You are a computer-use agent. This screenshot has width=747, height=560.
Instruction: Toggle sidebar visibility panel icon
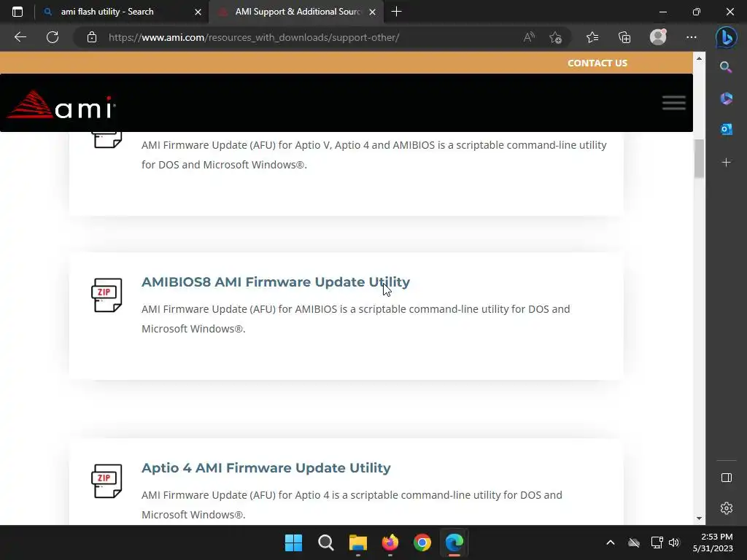point(726,478)
